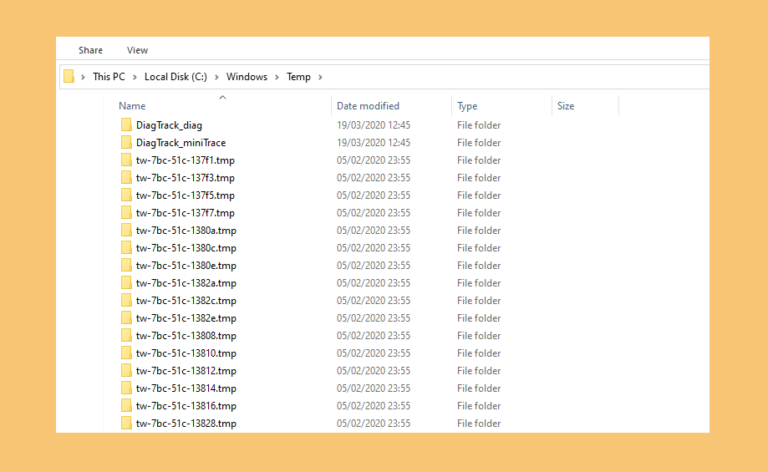Click date modified of tw-7bc-51c-13816.tmp
768x472 pixels.
[373, 406]
